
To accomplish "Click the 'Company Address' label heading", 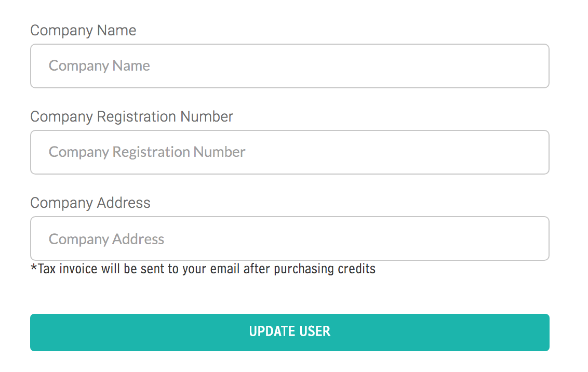I will [90, 203].
